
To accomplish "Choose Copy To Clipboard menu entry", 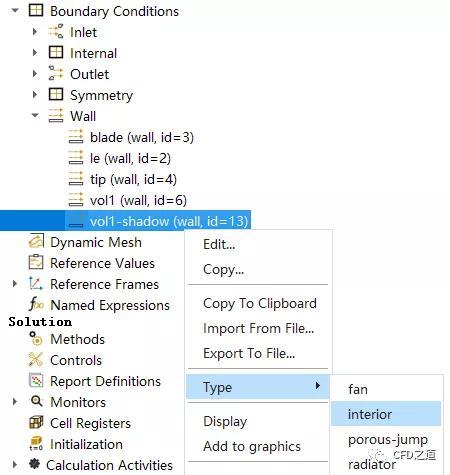I will point(259,303).
